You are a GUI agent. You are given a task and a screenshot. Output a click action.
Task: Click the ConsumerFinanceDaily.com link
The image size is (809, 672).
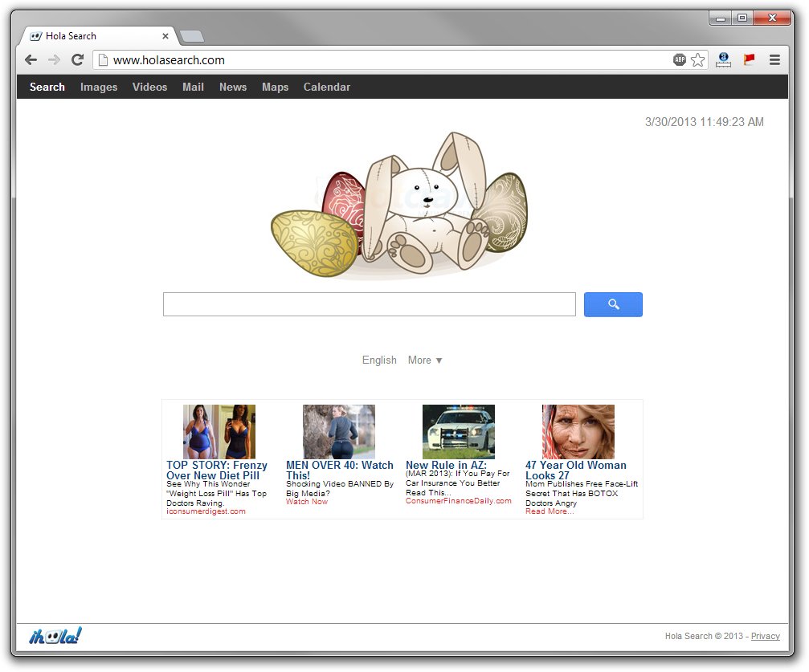click(458, 501)
